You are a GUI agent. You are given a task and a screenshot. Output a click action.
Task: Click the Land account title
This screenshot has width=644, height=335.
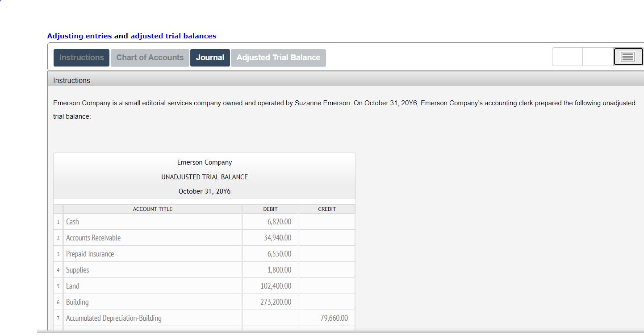click(73, 286)
